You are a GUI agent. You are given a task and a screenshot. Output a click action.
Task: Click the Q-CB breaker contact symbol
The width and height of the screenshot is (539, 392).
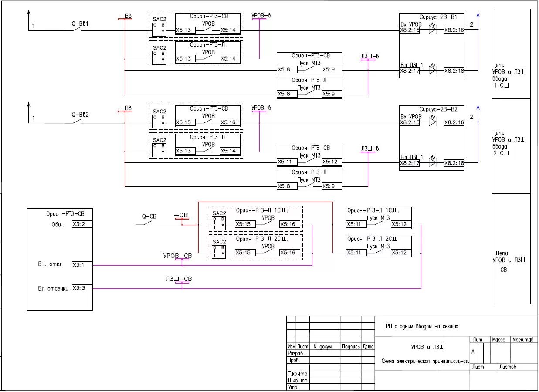point(149,223)
